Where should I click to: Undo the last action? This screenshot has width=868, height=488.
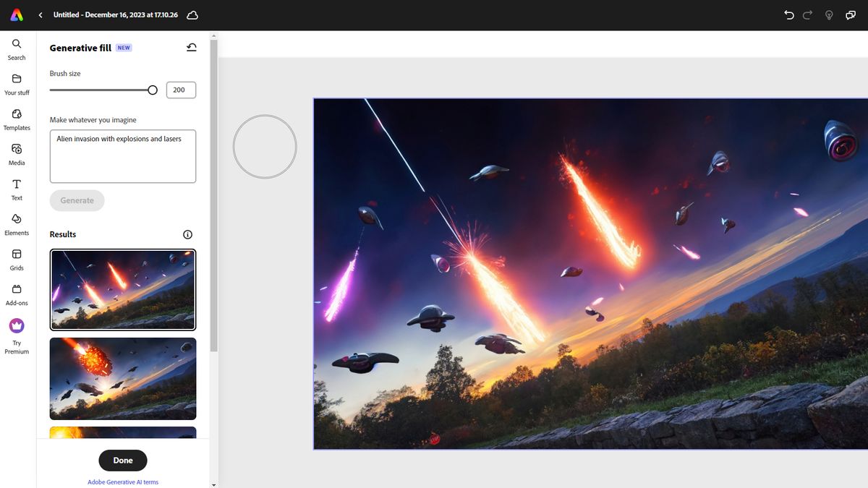pos(788,14)
